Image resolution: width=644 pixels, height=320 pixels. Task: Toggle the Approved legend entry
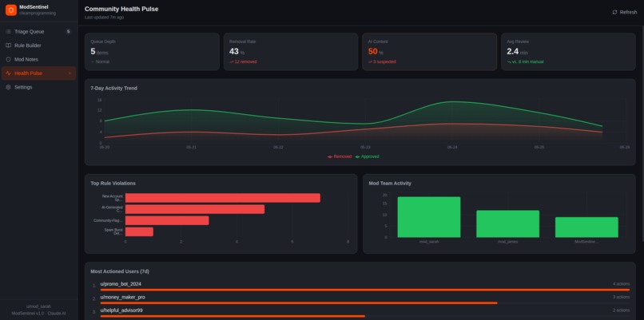368,156
